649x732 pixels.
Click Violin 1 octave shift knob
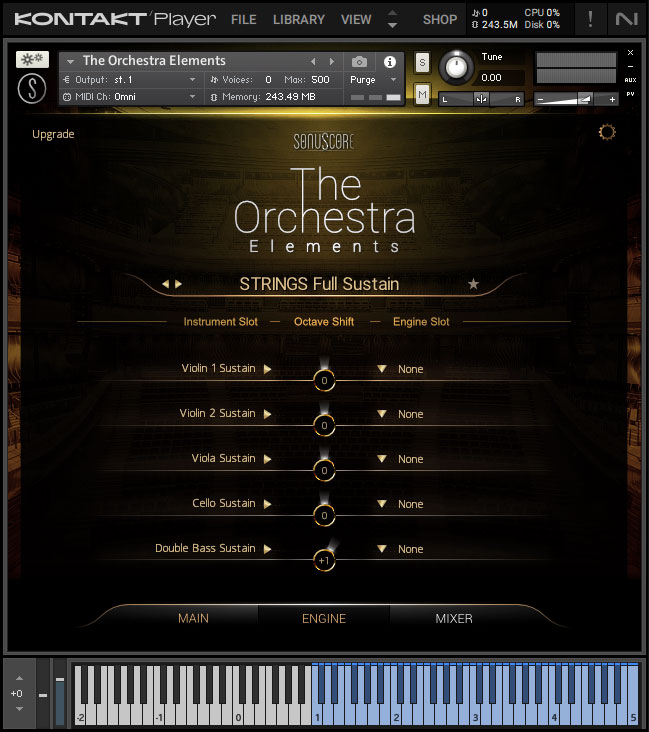tap(324, 380)
